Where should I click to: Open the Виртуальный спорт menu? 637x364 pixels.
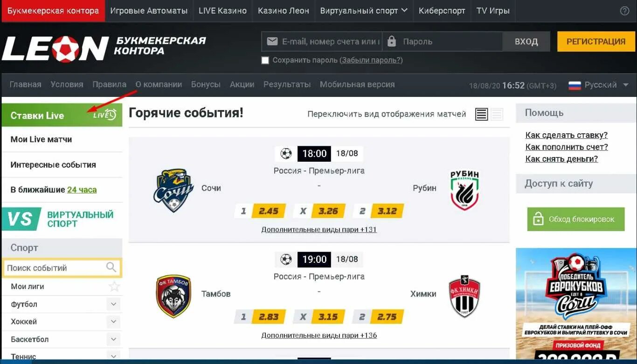tap(364, 11)
